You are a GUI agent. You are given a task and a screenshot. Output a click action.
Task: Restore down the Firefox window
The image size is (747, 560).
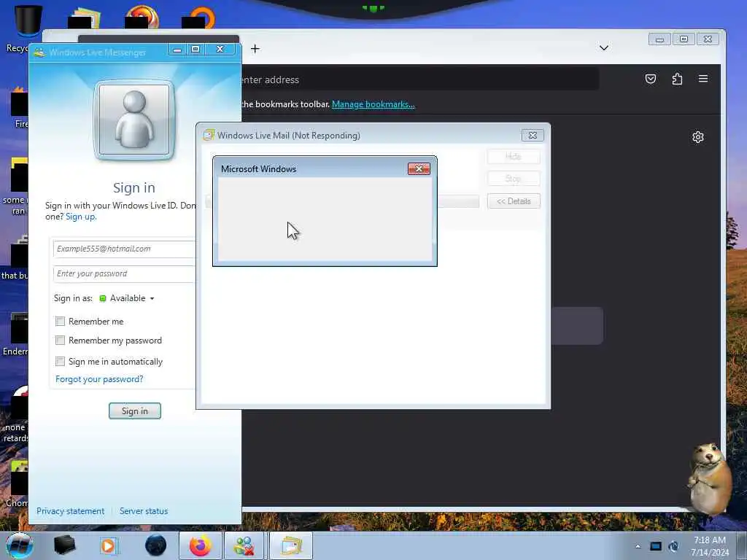click(x=684, y=39)
